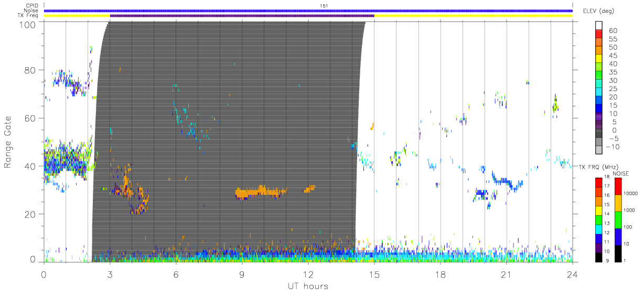Click x-axis tick label 3
The height and width of the screenshot is (297, 644).
click(x=110, y=274)
